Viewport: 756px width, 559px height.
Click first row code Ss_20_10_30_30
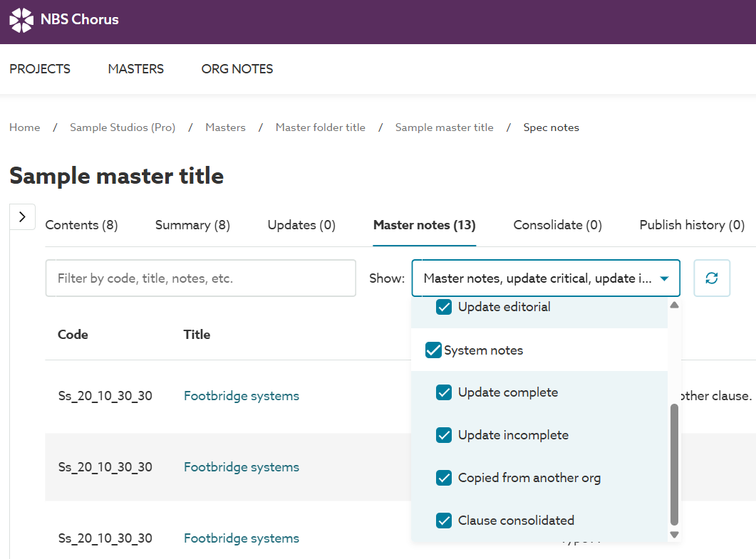pos(105,396)
